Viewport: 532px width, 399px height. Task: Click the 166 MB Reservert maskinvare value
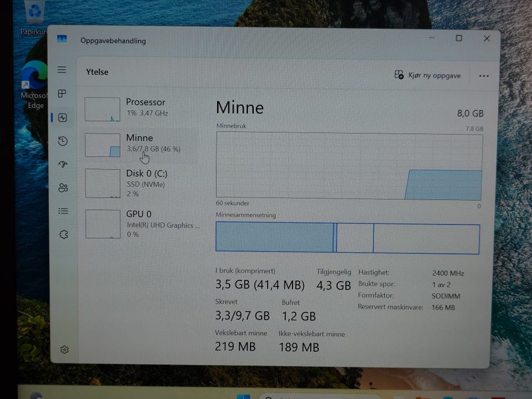point(443,308)
